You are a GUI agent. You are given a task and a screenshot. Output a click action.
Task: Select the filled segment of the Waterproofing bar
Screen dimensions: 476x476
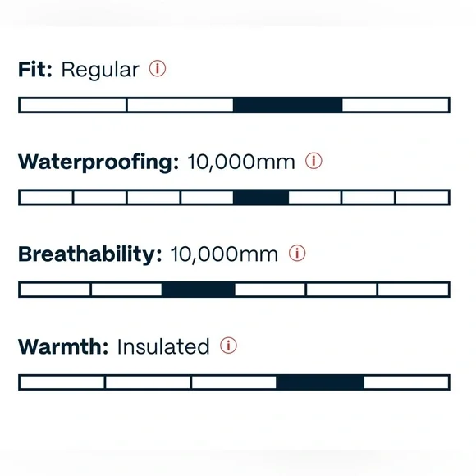(261, 197)
